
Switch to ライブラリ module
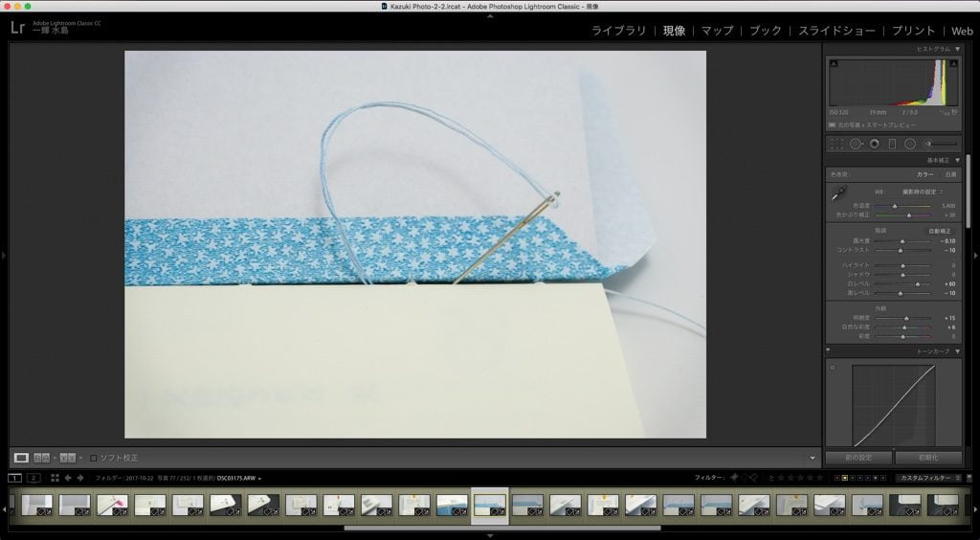(x=619, y=31)
